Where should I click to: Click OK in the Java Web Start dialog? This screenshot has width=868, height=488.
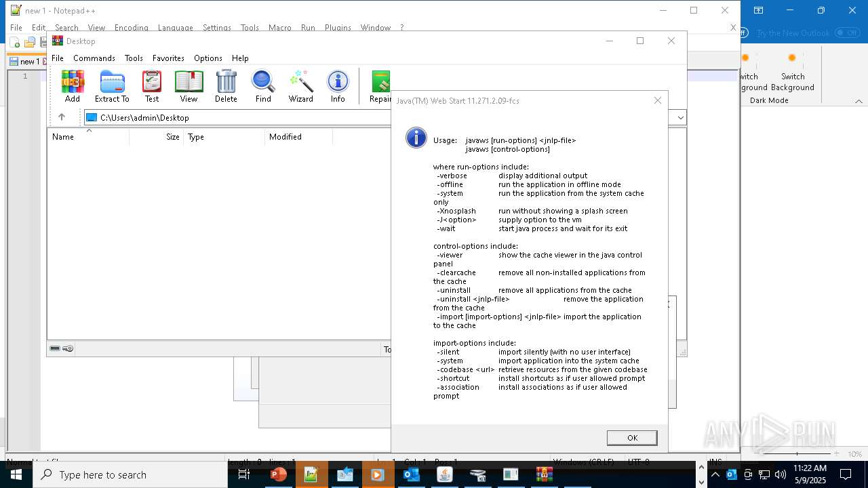coord(632,438)
